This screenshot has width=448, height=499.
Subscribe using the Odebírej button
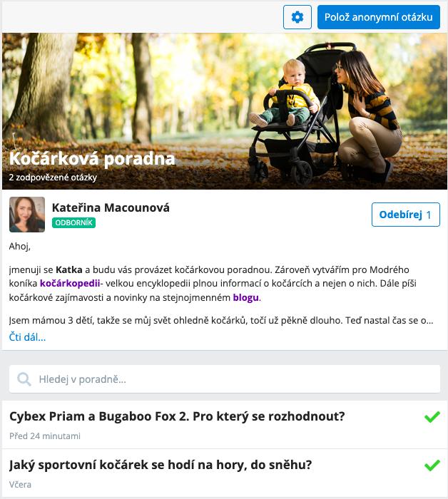(406, 215)
